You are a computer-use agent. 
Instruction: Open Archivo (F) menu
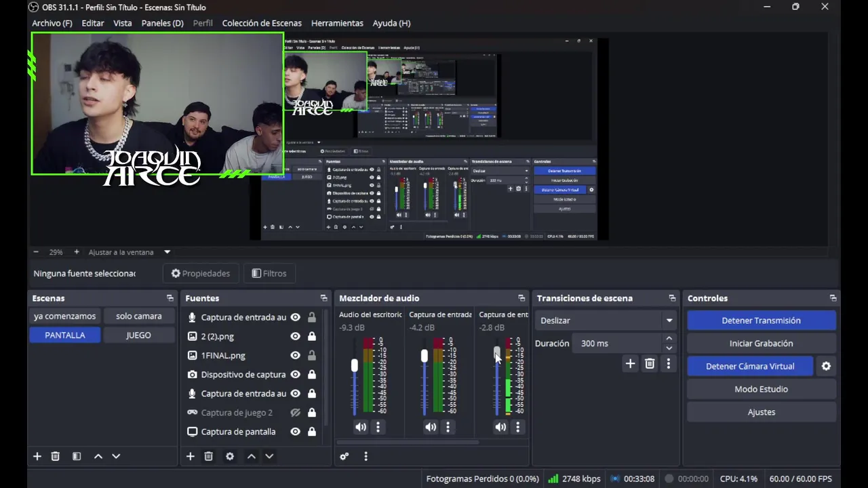point(52,23)
